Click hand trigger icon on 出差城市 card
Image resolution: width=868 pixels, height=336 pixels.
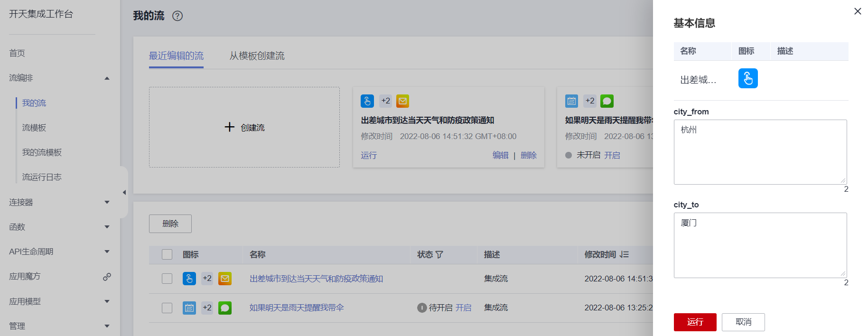367,101
